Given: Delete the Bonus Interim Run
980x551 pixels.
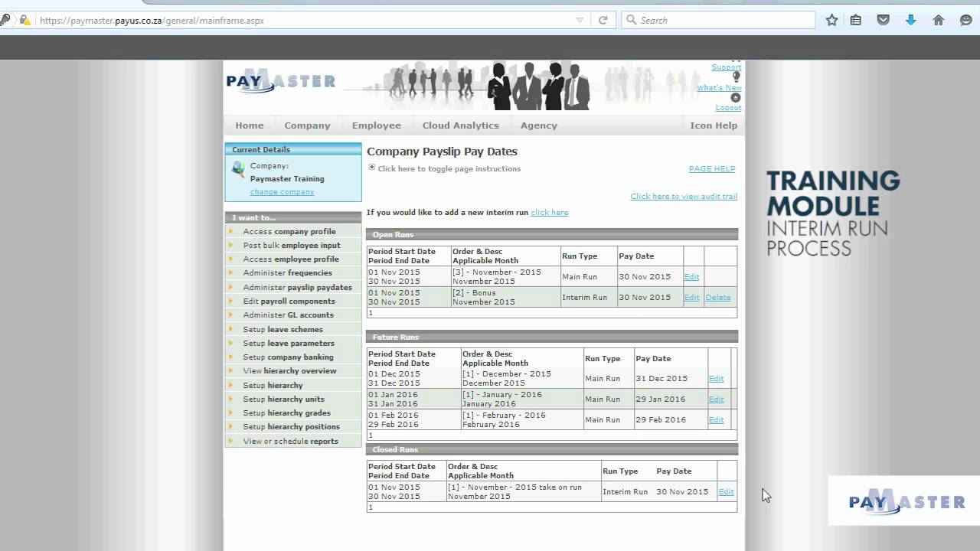Looking at the screenshot, I should point(717,298).
